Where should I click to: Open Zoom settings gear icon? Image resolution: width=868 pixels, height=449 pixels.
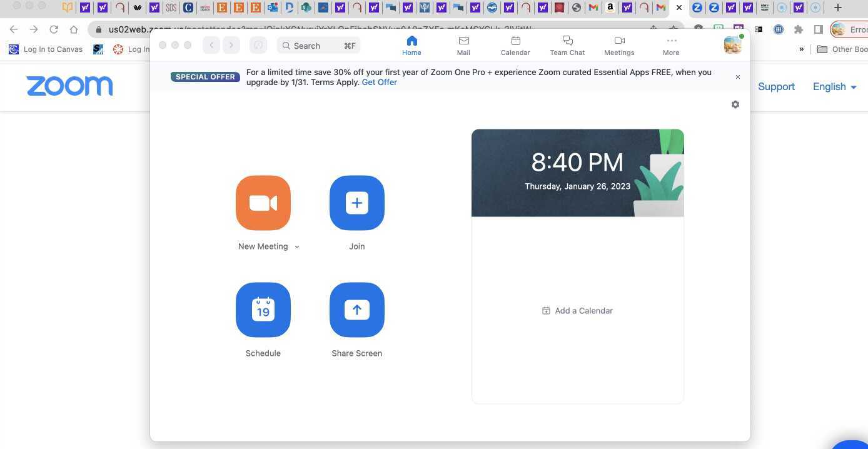click(x=735, y=104)
